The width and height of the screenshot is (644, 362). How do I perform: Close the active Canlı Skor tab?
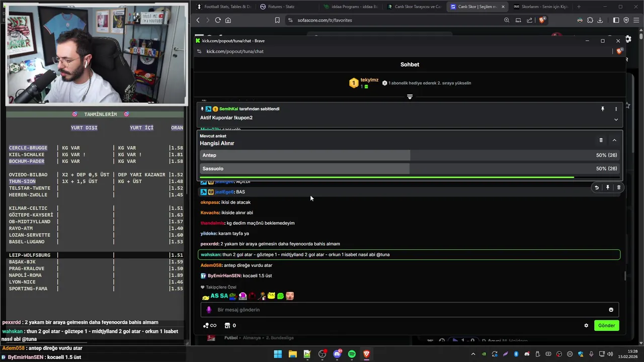click(503, 7)
